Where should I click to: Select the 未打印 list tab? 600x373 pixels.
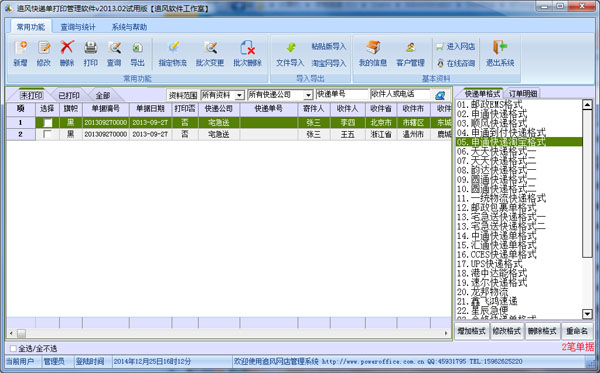[x=31, y=95]
